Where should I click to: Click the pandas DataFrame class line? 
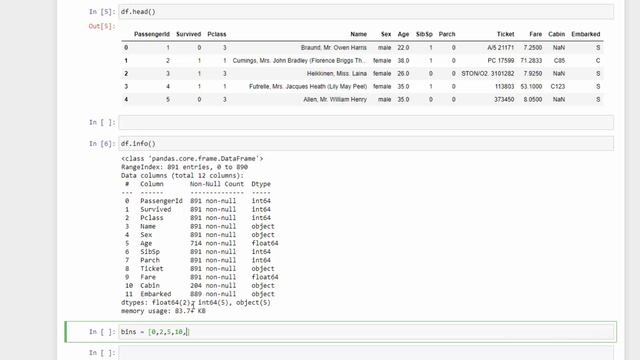coord(192,158)
